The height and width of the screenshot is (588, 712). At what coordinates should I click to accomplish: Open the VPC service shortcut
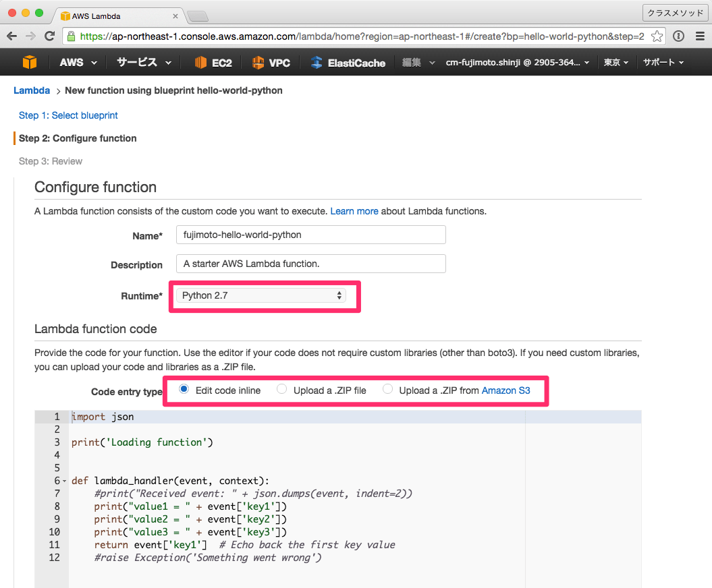271,63
